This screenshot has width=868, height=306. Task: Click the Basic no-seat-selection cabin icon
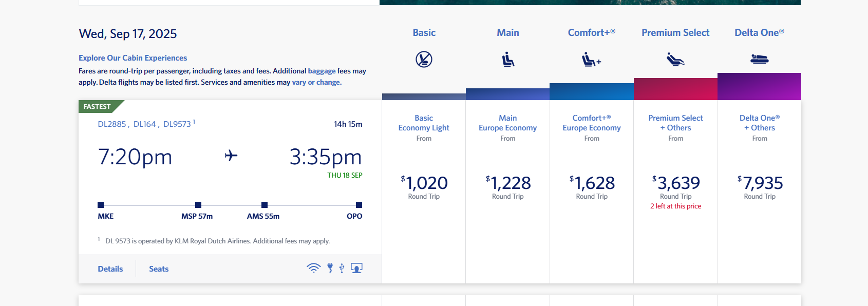424,60
